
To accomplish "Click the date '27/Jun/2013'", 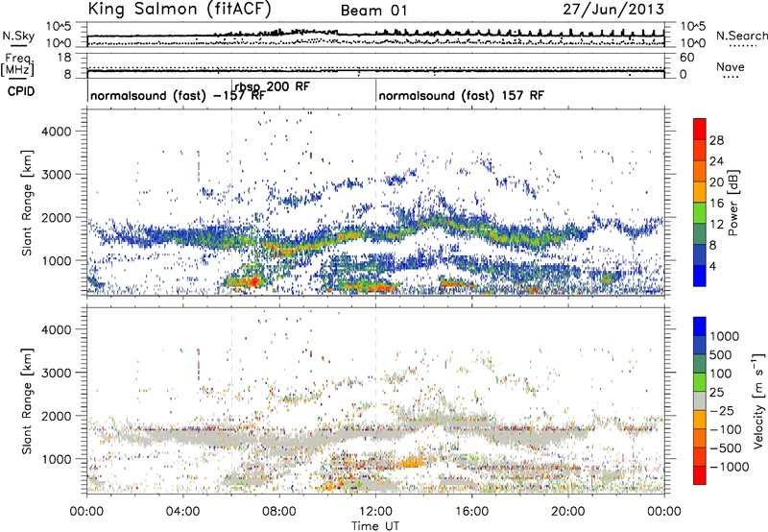I will point(613,10).
